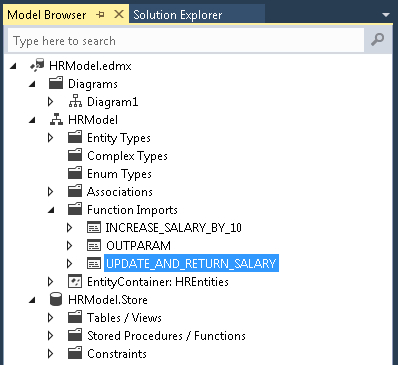The width and height of the screenshot is (398, 365).
Task: Click the Complex Types folder icon
Action: point(75,155)
